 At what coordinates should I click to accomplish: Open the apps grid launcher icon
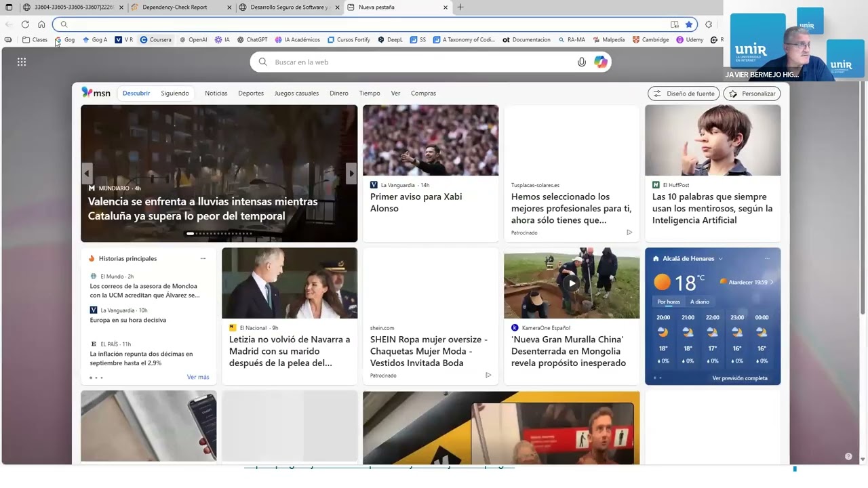22,62
